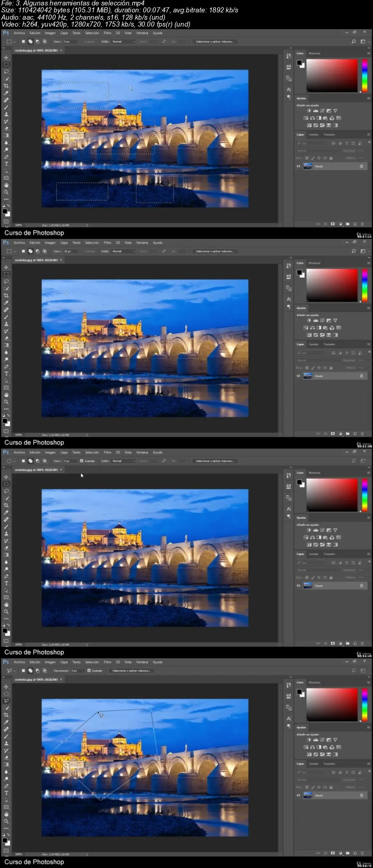Select the Pen tool in the 00:03:08 frame

6,367
